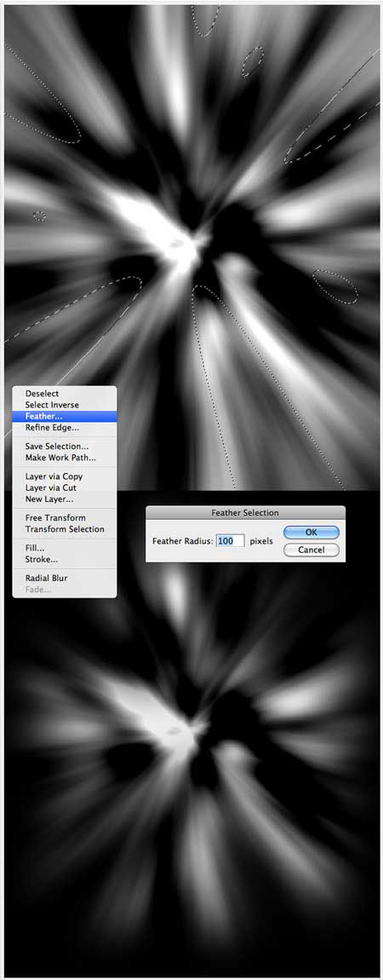Confirm Feather Selection with OK
This screenshot has width=383, height=980.
coord(312,533)
